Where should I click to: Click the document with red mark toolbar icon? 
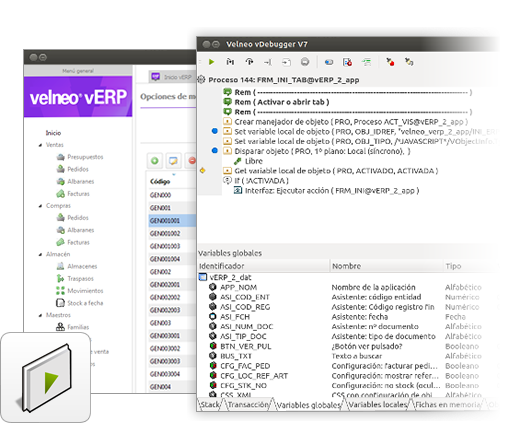(347, 62)
